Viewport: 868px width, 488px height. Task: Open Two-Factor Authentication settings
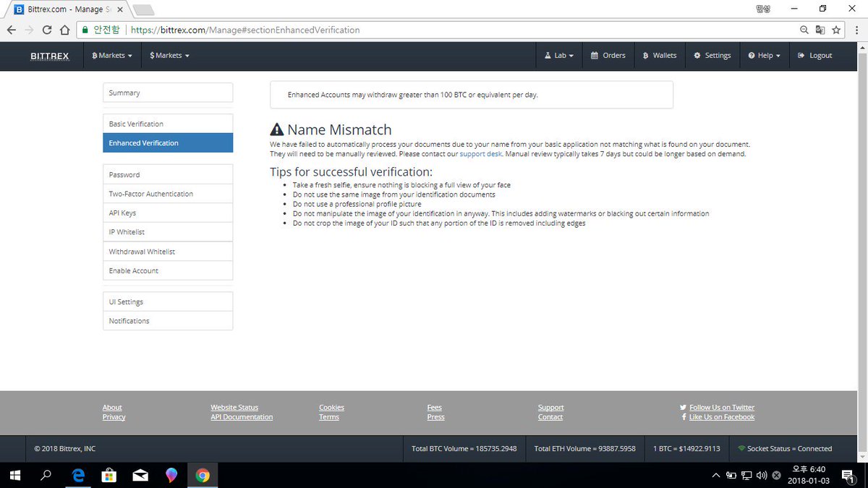coord(168,194)
